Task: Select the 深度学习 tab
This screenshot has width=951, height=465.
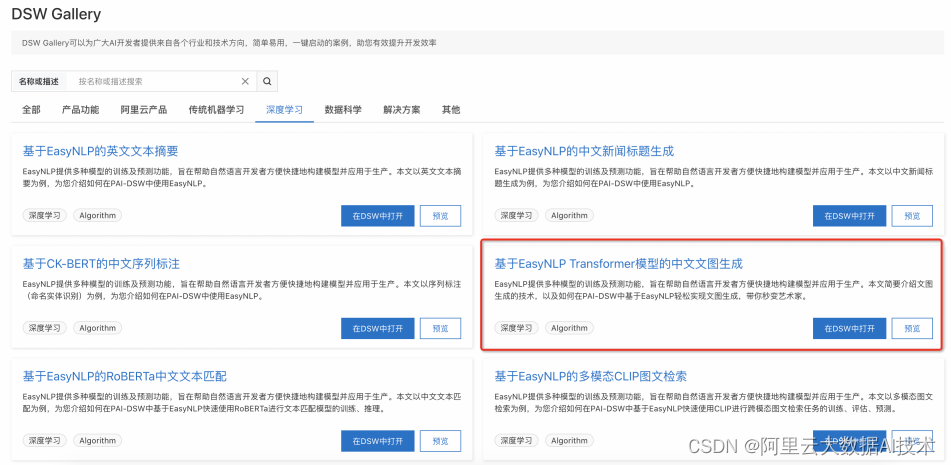Action: coord(284,110)
